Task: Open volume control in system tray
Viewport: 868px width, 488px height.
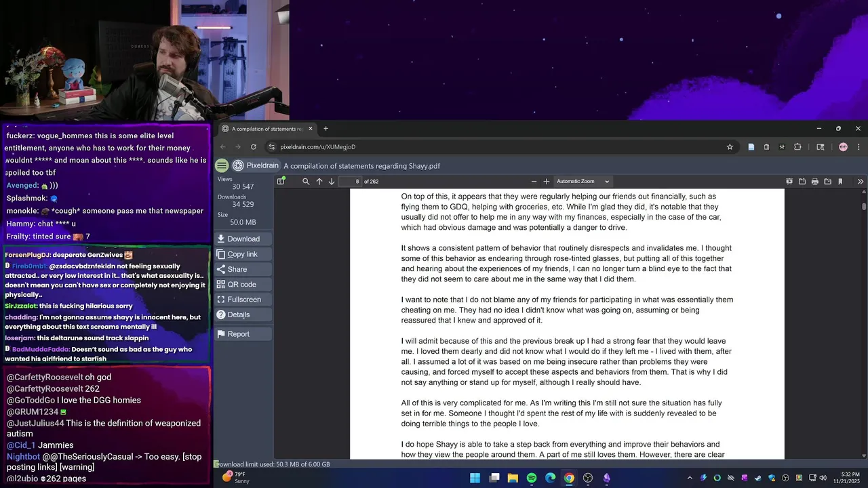Action: coord(823,478)
